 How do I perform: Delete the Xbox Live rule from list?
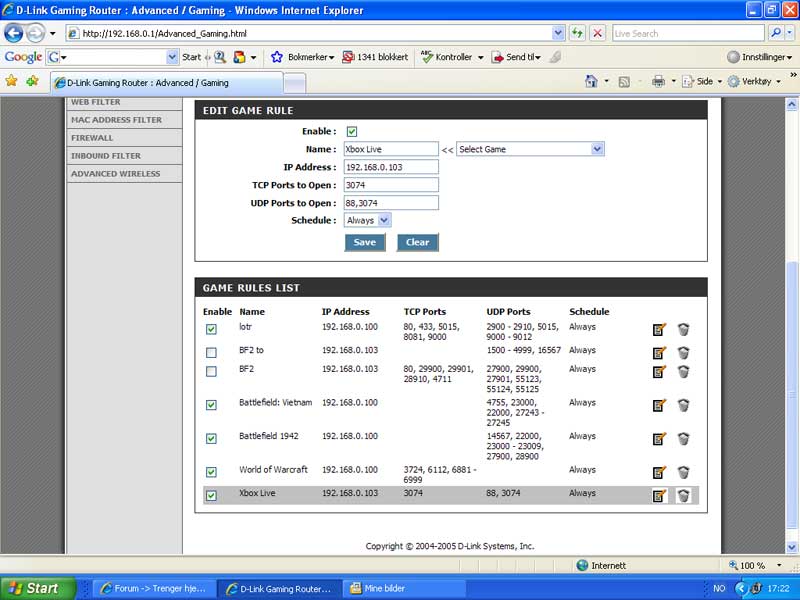[x=684, y=495]
